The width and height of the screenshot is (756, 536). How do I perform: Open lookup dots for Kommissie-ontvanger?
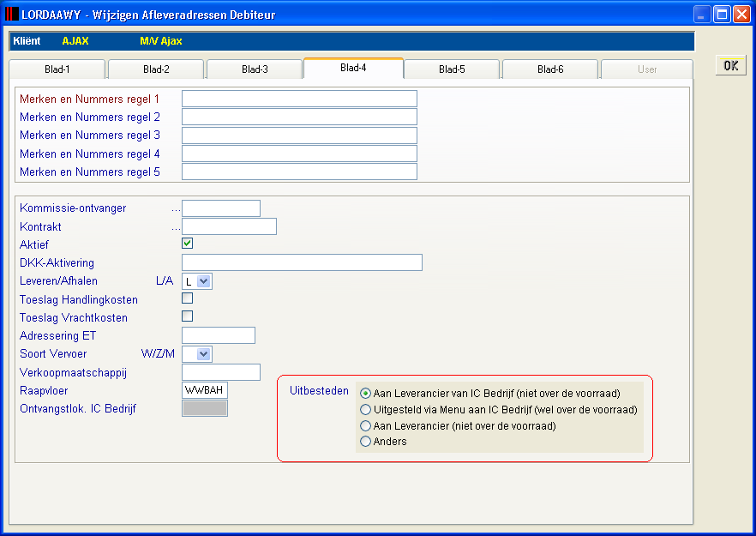pyautogui.click(x=176, y=209)
